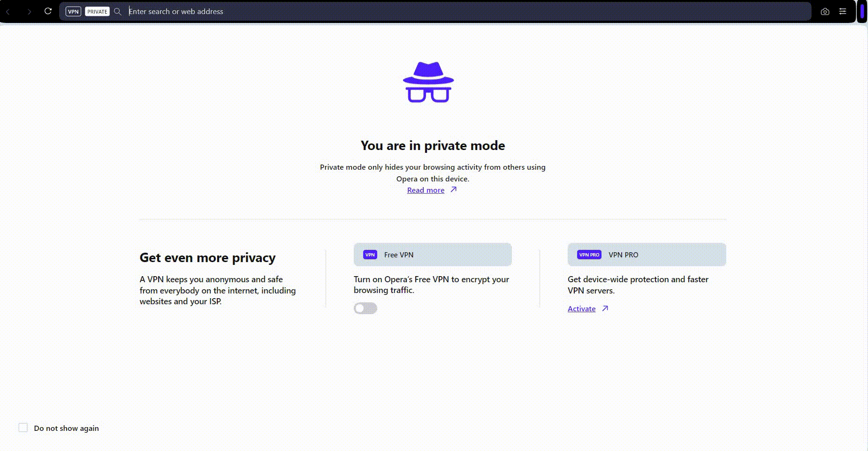
Task: Click the purple sidebar handle at far right
Action: (862, 11)
